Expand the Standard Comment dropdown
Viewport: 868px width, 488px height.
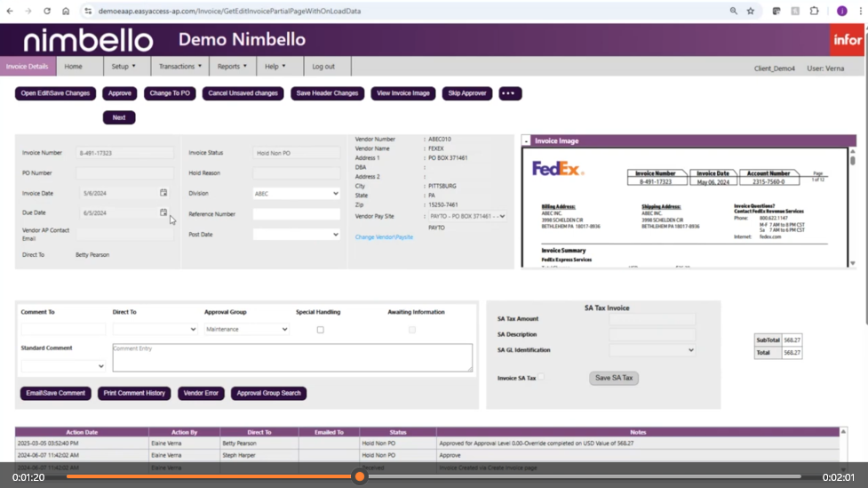(63, 365)
